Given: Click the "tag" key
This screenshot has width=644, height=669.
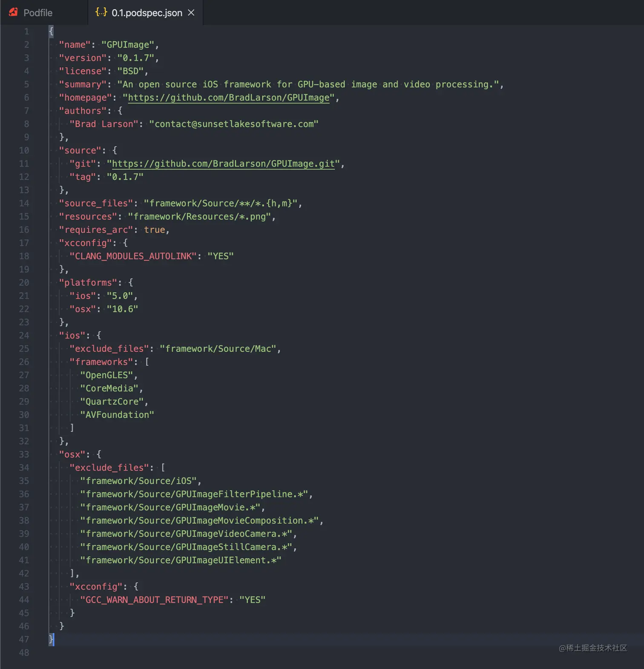Looking at the screenshot, I should pos(83,177).
